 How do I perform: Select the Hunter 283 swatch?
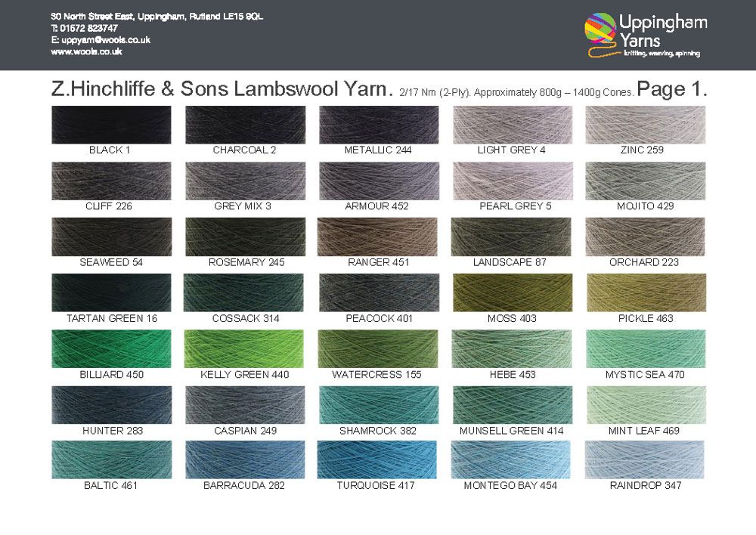click(111, 405)
